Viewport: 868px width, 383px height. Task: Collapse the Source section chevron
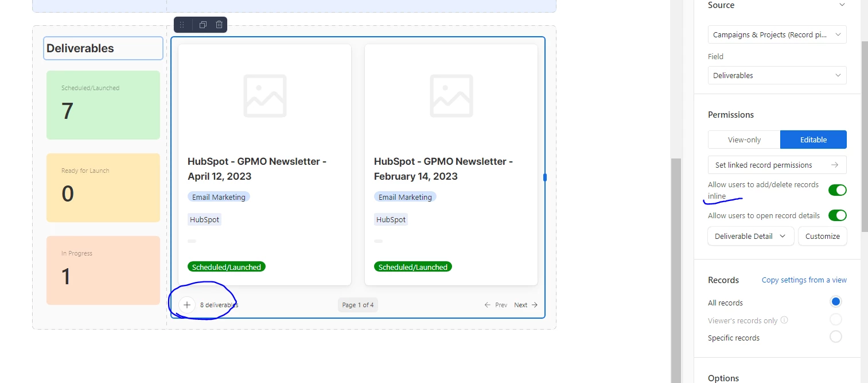click(842, 5)
